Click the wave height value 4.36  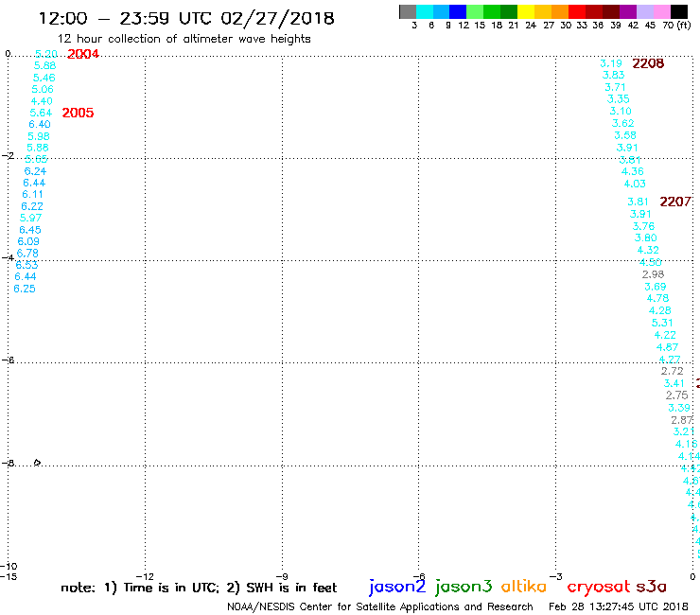coord(632,171)
